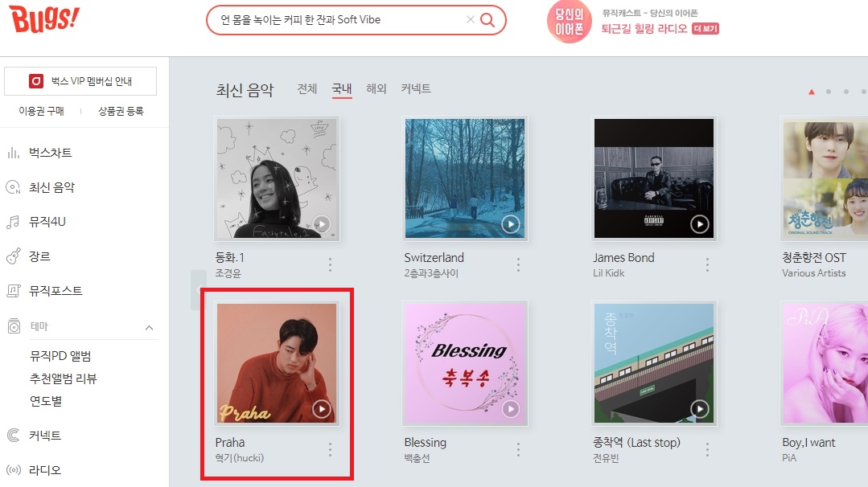Switch to the 전체 tab
Screen dimensions: 868x487
tap(307, 88)
